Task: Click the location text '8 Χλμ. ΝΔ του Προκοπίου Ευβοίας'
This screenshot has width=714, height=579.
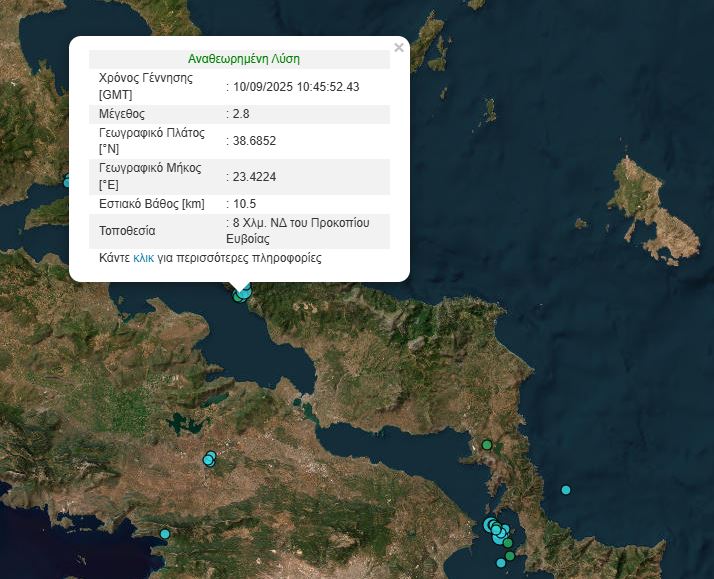Action: coord(300,230)
